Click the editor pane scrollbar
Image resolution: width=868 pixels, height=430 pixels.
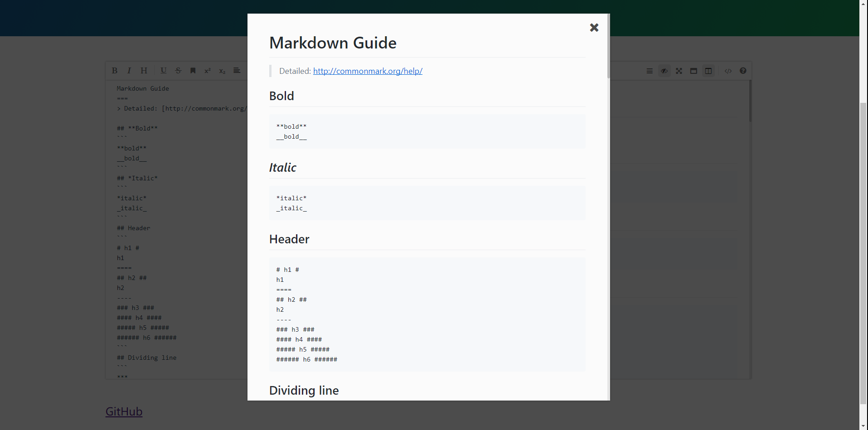[750, 101]
